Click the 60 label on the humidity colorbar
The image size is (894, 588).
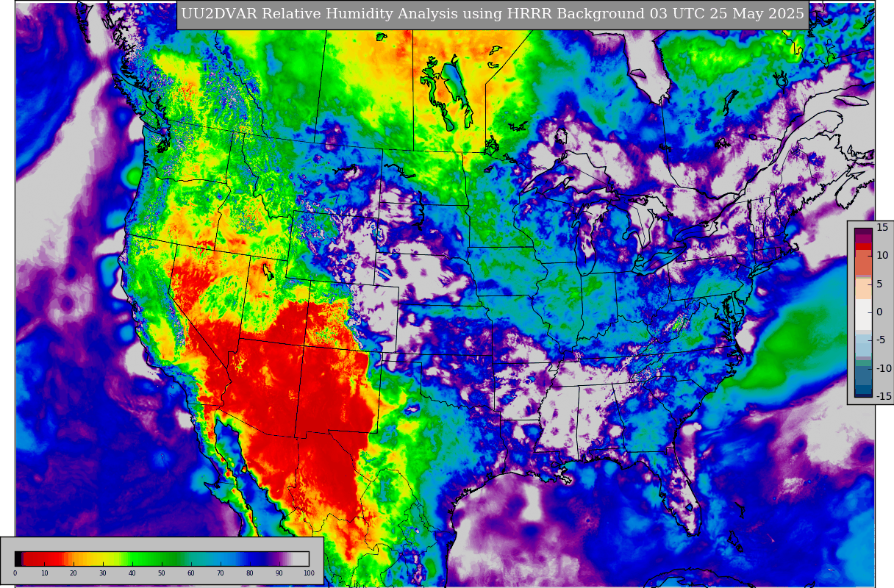(x=191, y=573)
